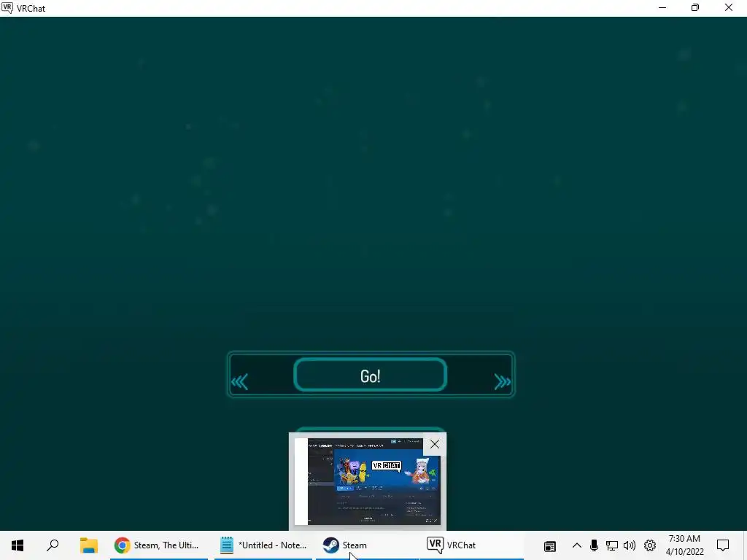Screen dimensions: 747x560
Task: Restore down the VRChat window
Action: pos(695,7)
